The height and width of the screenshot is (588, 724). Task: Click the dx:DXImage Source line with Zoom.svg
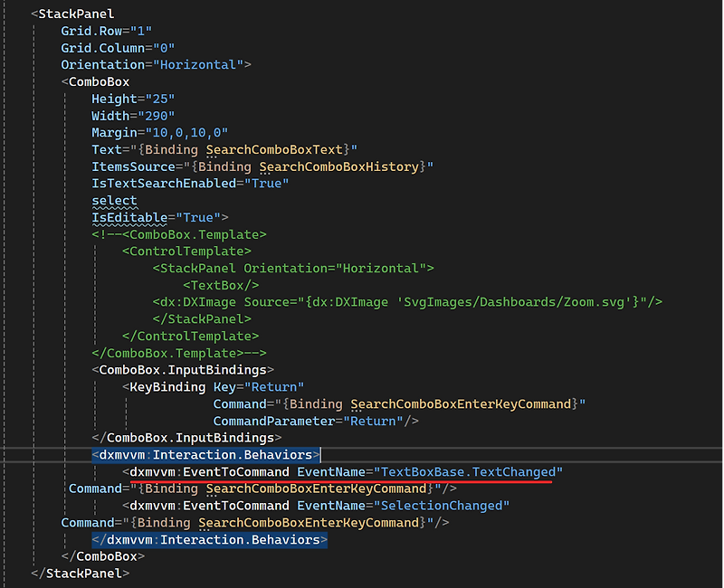tap(408, 302)
